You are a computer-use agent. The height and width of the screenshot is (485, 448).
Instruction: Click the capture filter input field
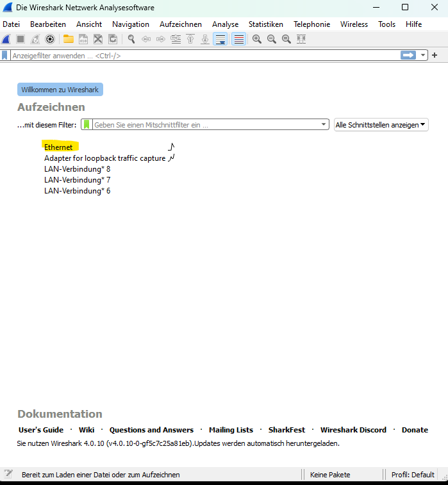pos(206,125)
